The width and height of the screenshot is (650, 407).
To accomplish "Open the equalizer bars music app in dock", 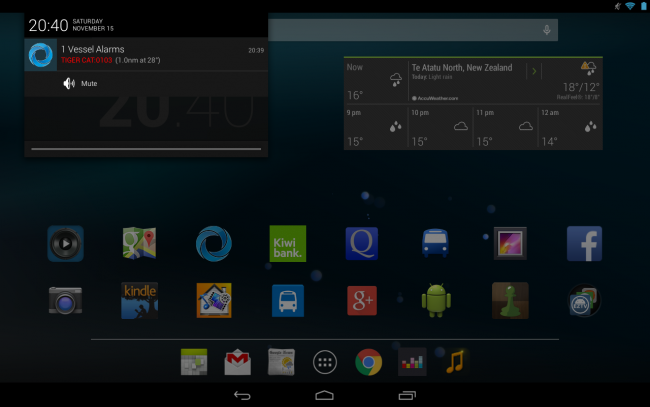I will (x=412, y=362).
